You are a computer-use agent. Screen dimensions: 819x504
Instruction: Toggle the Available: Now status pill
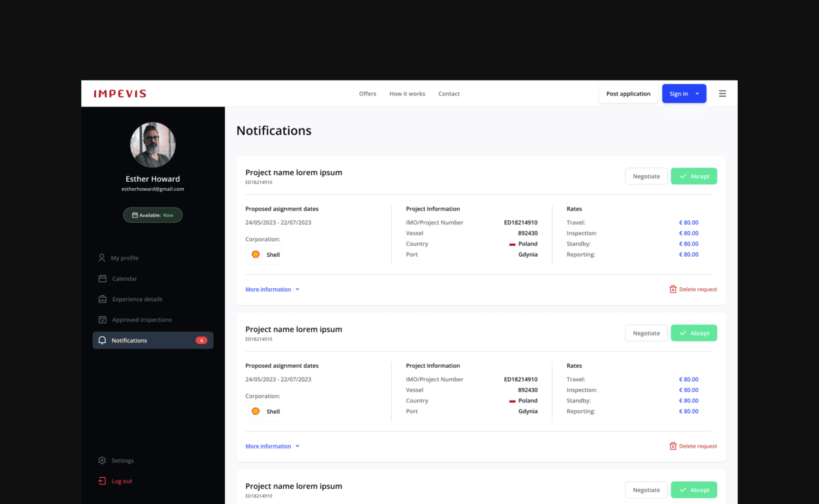[x=153, y=215]
